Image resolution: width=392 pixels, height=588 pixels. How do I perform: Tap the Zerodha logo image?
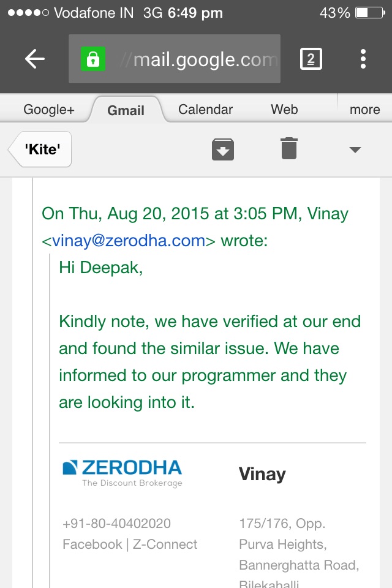click(123, 473)
